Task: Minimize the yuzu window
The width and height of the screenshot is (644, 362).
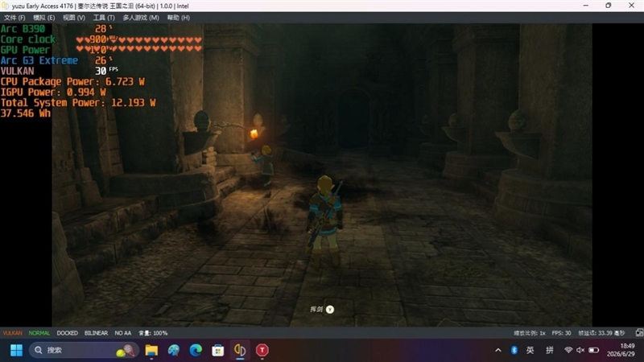Action: coord(586,6)
